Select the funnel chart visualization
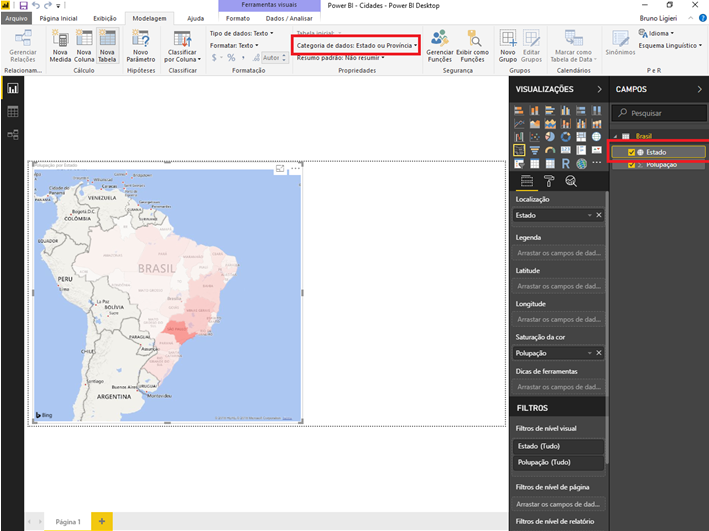Image resolution: width=709 pixels, height=531 pixels. [534, 150]
